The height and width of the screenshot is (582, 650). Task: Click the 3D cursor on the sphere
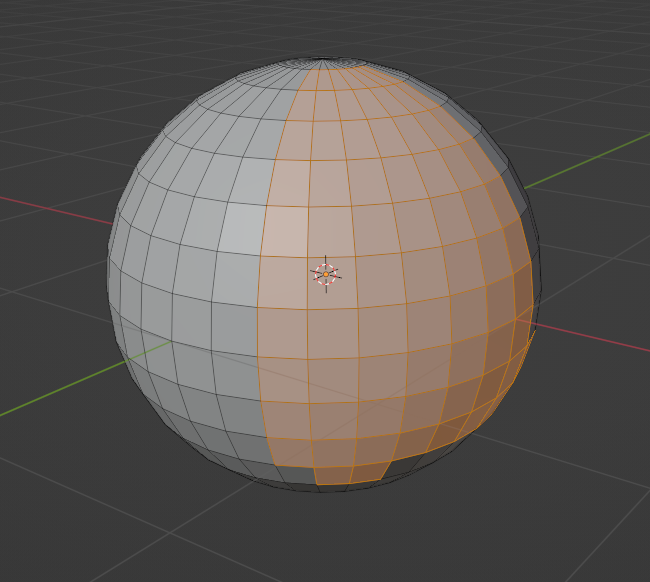[326, 274]
